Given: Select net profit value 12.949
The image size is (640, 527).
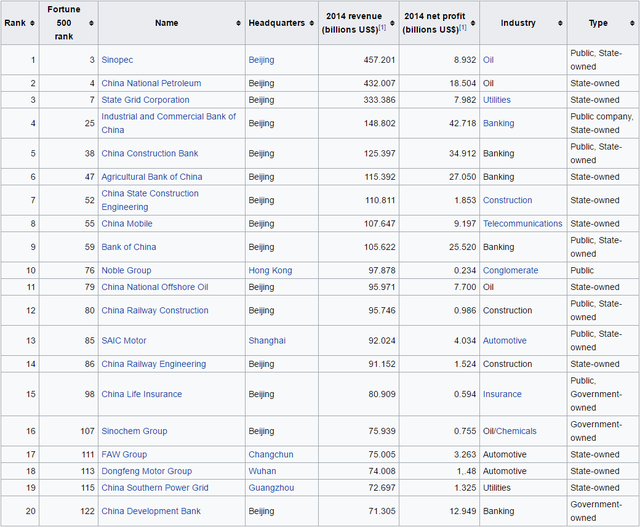Looking at the screenshot, I should coord(462,511).
